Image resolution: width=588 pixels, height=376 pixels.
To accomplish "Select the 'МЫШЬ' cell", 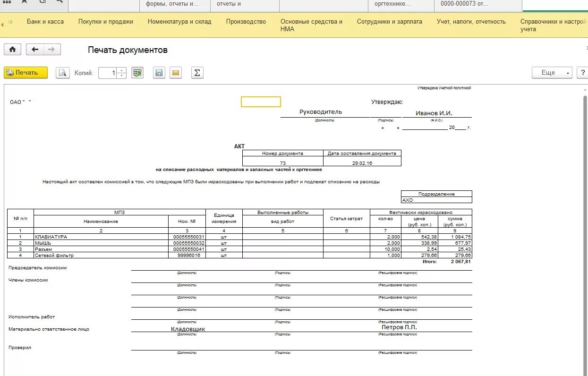I will point(101,243).
